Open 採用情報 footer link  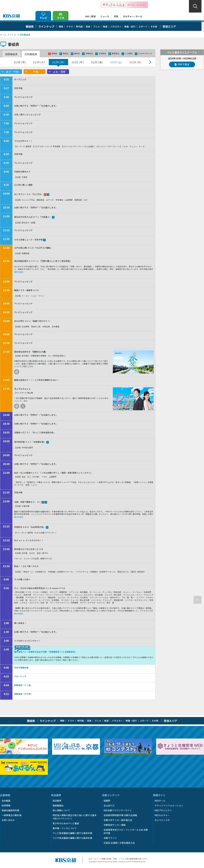[x=6, y=806]
